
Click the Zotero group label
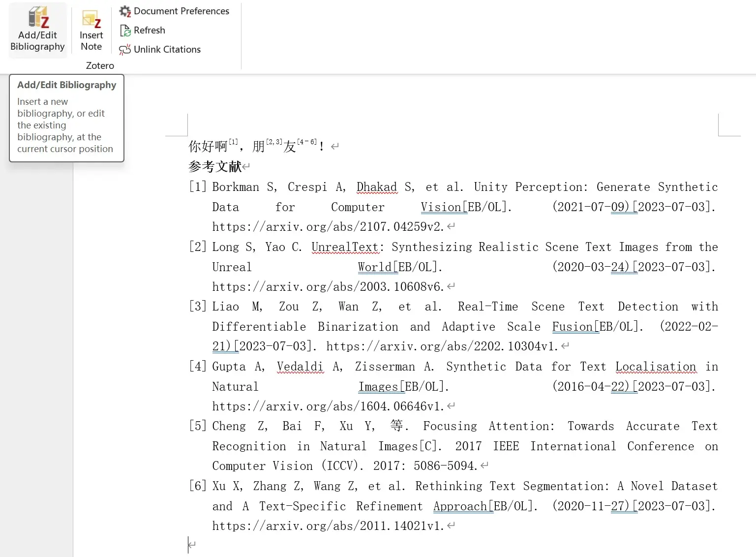point(100,65)
